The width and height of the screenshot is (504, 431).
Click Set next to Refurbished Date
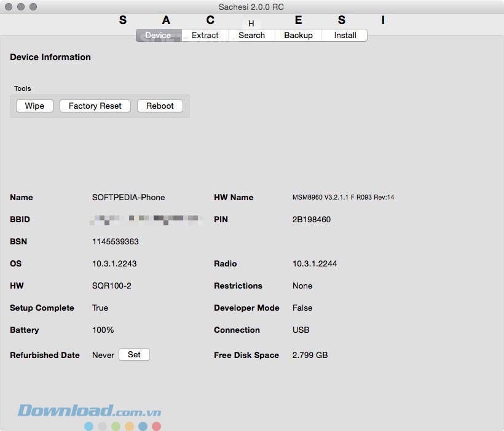point(134,355)
